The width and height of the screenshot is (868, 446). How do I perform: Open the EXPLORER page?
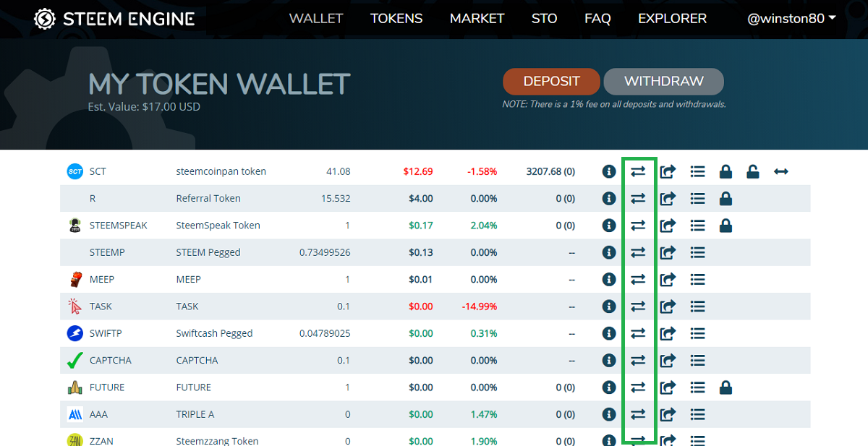[x=672, y=19]
